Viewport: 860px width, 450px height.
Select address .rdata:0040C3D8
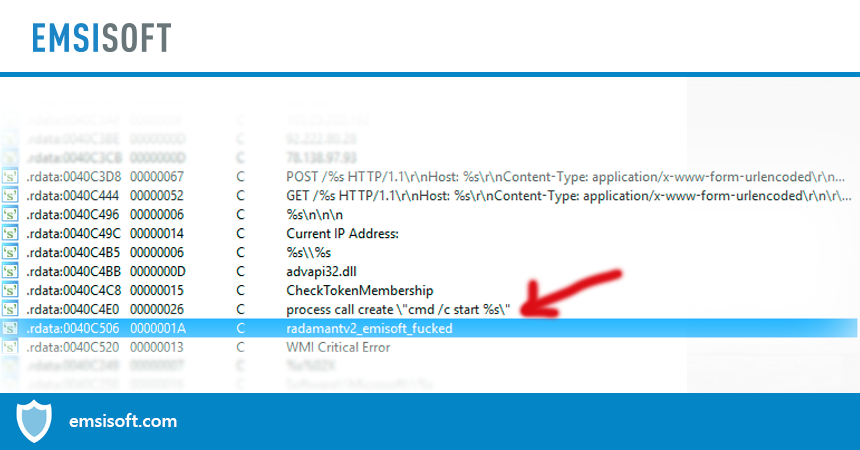[x=73, y=177]
